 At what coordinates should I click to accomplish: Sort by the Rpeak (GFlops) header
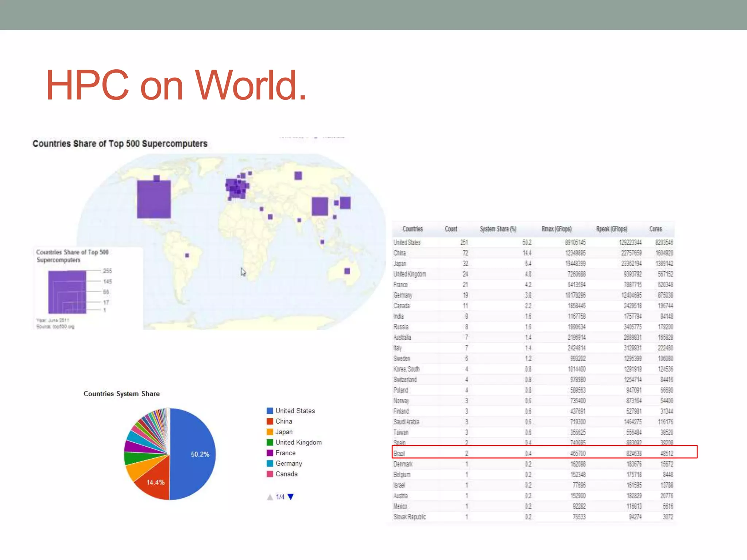coord(612,229)
